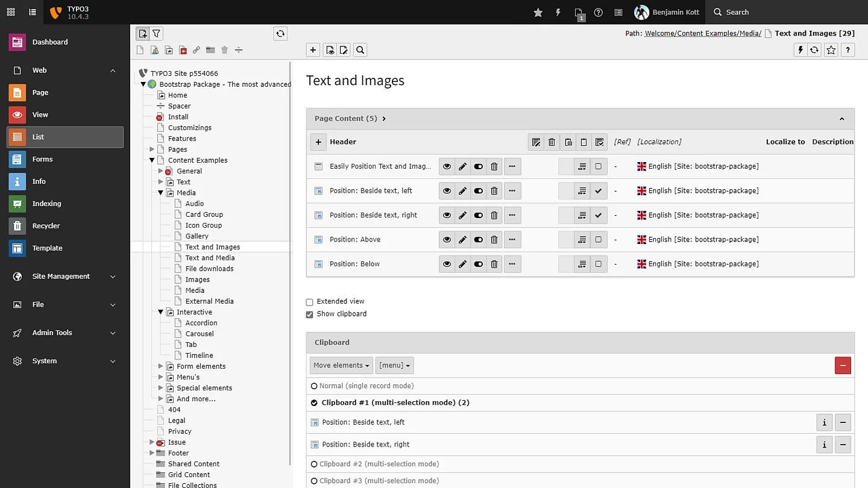Enable the Extended view checkbox
This screenshot has height=488, width=868.
click(310, 302)
